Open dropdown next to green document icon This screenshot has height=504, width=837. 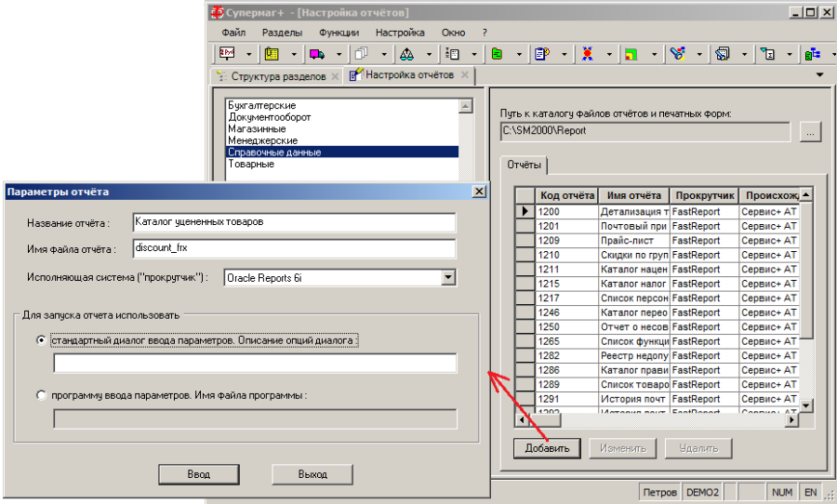pos(519,54)
